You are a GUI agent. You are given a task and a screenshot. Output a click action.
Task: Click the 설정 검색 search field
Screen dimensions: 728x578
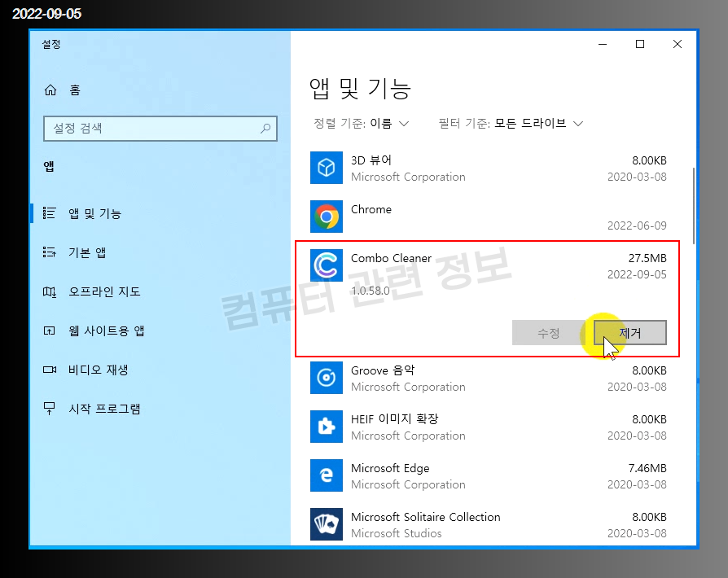point(160,128)
